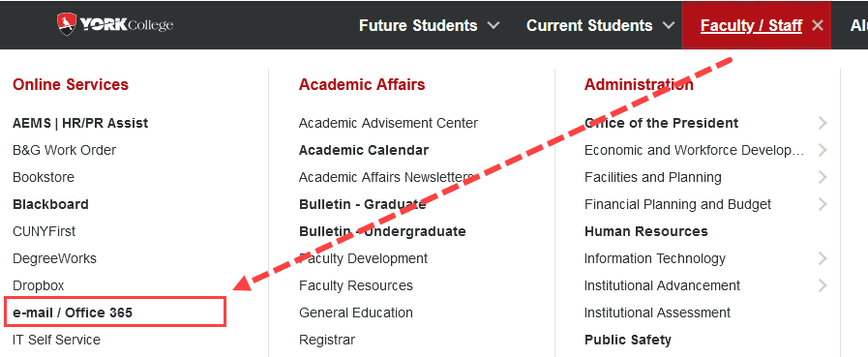Expand Institutional Advancement chevron
The width and height of the screenshot is (868, 357).
coord(823,285)
